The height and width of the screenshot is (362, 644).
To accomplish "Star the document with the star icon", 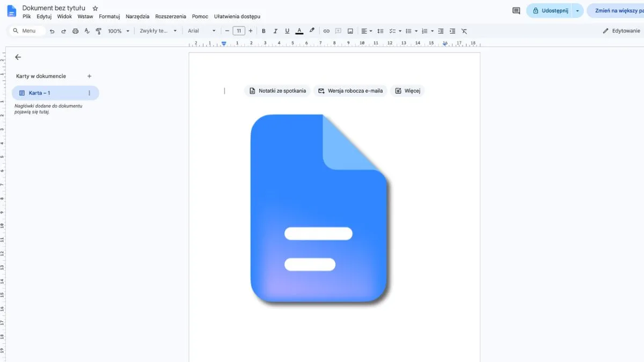I will 96,9.
